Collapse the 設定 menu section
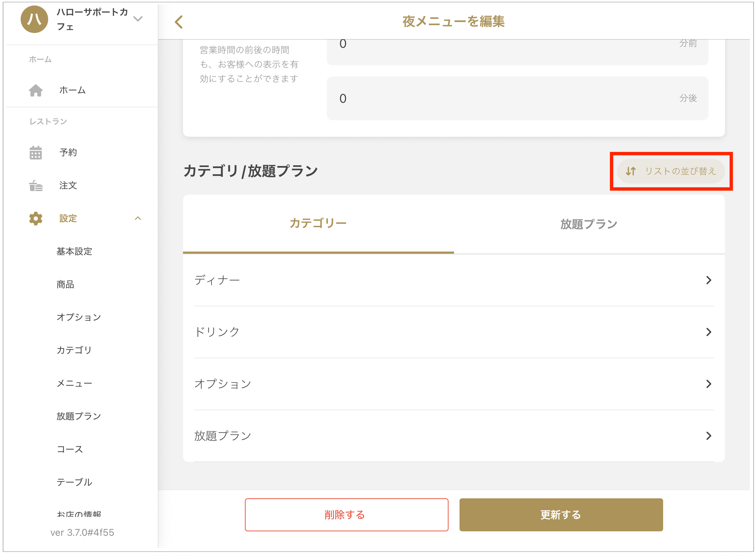Image resolution: width=756 pixels, height=554 pixels. [x=138, y=219]
